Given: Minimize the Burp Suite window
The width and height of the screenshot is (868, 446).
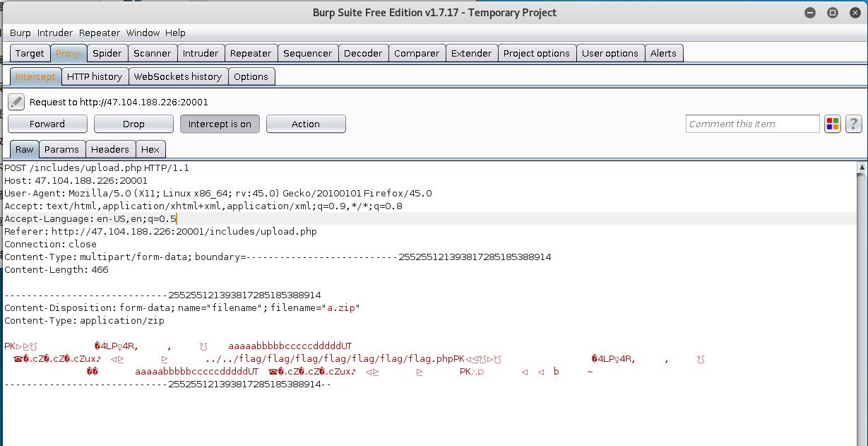Looking at the screenshot, I should [810, 13].
